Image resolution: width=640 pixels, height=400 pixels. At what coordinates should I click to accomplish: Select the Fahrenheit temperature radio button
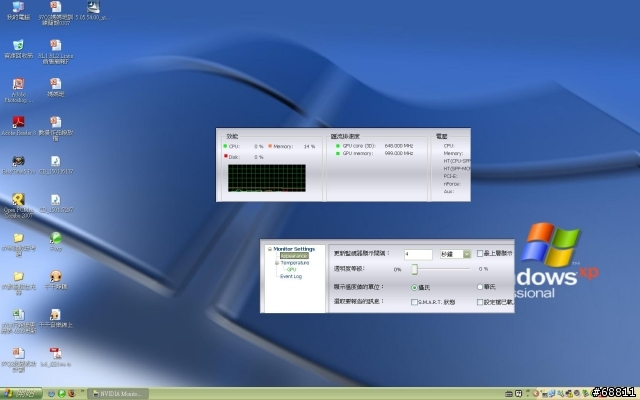pos(480,287)
